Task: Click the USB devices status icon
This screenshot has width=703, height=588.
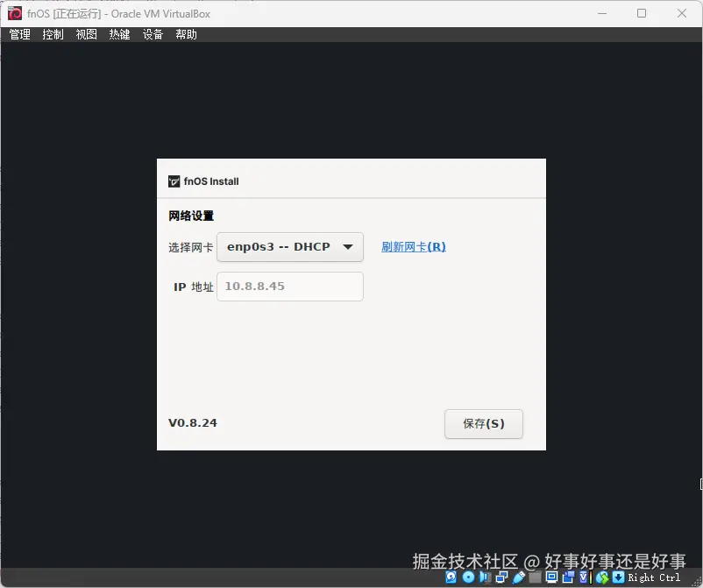Action: (x=518, y=577)
